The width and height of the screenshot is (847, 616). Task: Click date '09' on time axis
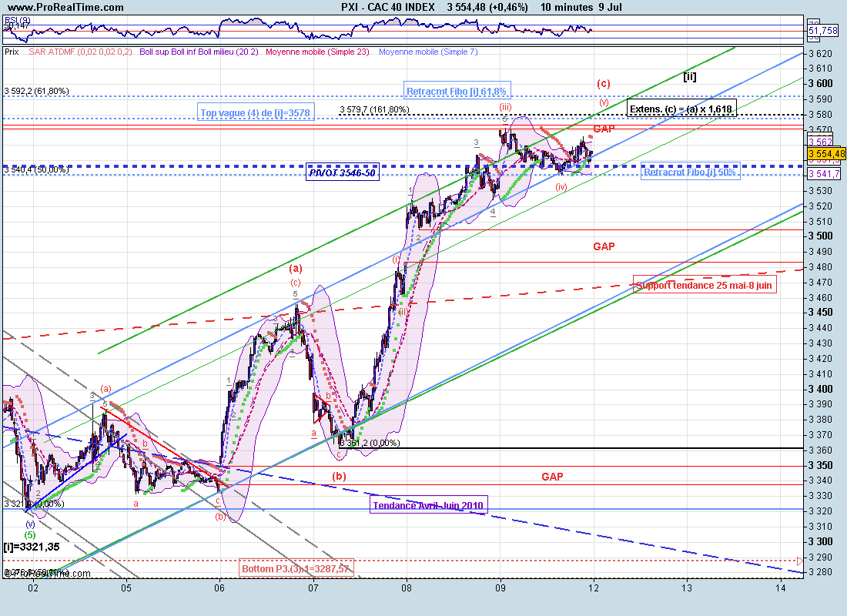pos(500,588)
